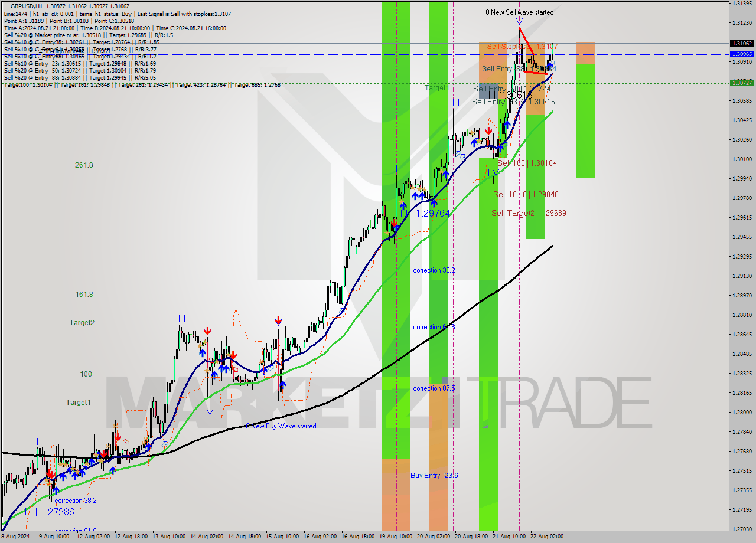Viewport: 756px width, 543px height.
Task: Click 'Sell %10 @ Entry -23: 1.30615' line
Action: pos(80,63)
